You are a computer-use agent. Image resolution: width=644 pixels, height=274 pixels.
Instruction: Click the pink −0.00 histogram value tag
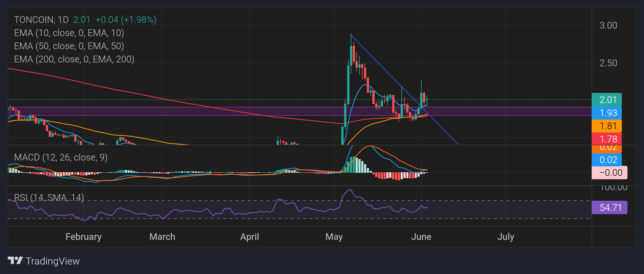coord(610,173)
